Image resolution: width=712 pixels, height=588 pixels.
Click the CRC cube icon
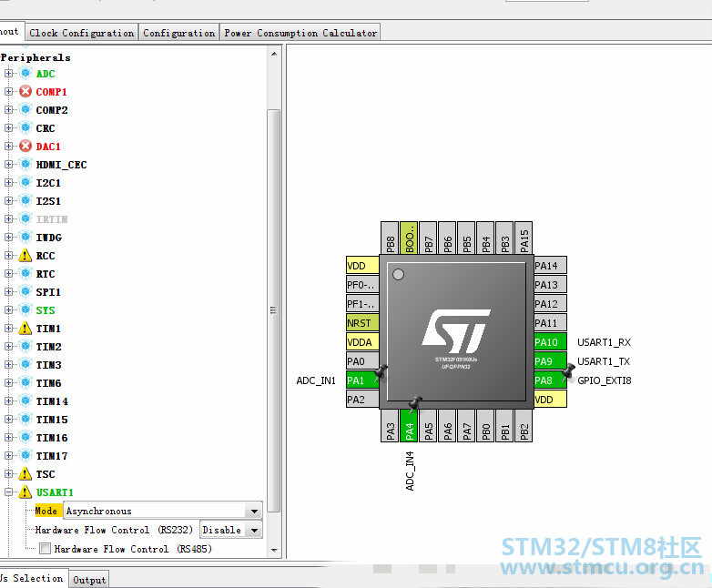(25, 127)
